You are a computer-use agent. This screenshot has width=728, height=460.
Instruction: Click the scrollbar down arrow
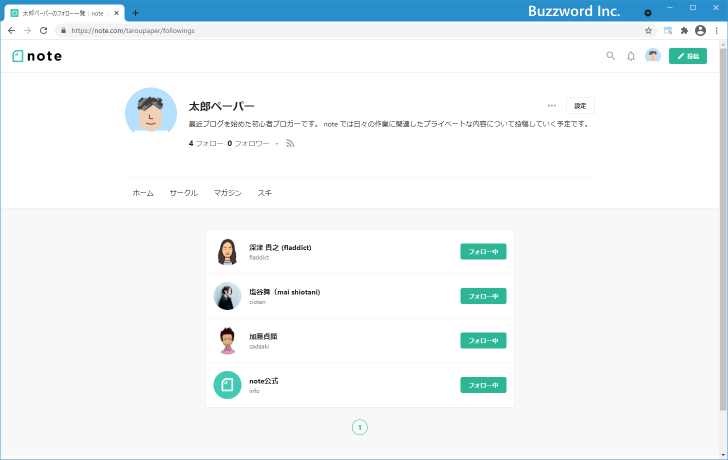(723, 455)
